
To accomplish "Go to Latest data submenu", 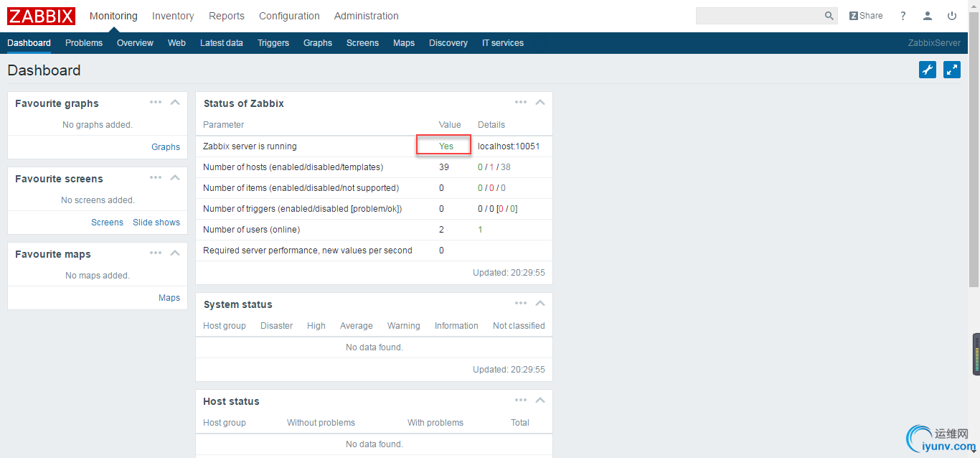I will point(222,43).
